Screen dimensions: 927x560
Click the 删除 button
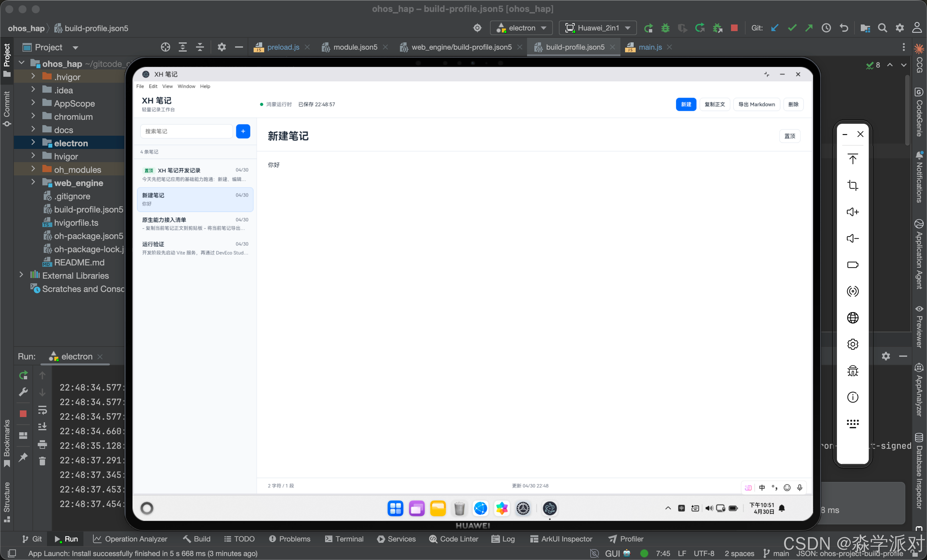(x=793, y=105)
